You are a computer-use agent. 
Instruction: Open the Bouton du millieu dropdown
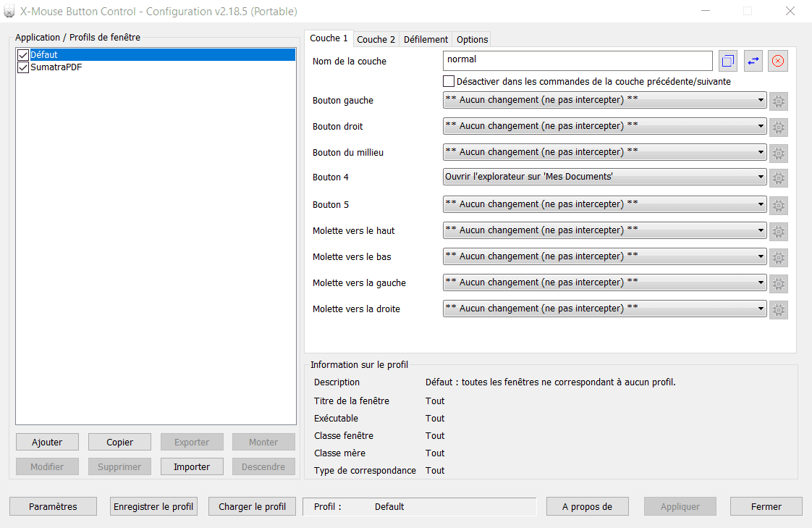tap(604, 152)
